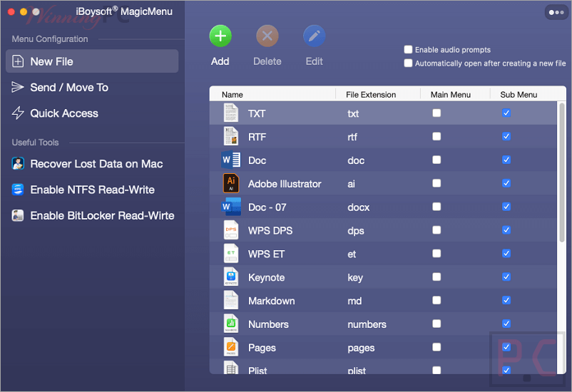Click the Enable NTFS Read-Write icon
Image resolution: width=572 pixels, height=392 pixels.
click(x=18, y=190)
